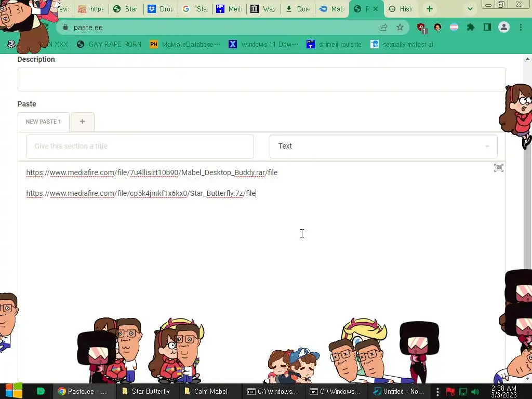Image resolution: width=532 pixels, height=399 pixels.
Task: Click the vertical scrollbar thumb
Action: [x=528, y=170]
